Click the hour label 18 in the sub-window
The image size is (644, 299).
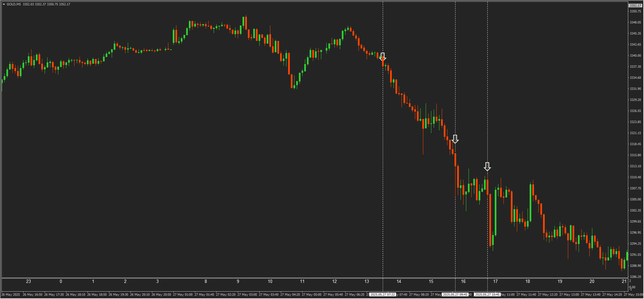click(528, 282)
